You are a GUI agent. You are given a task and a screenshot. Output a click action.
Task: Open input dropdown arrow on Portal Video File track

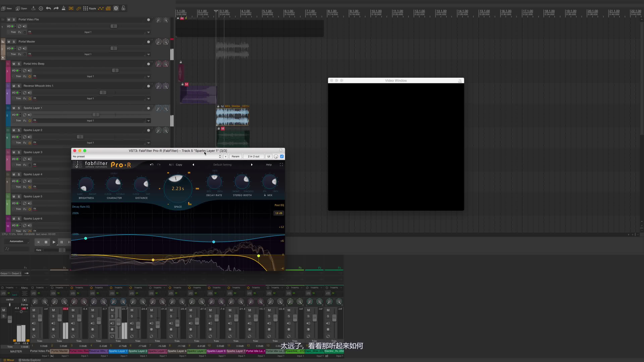[148, 32]
